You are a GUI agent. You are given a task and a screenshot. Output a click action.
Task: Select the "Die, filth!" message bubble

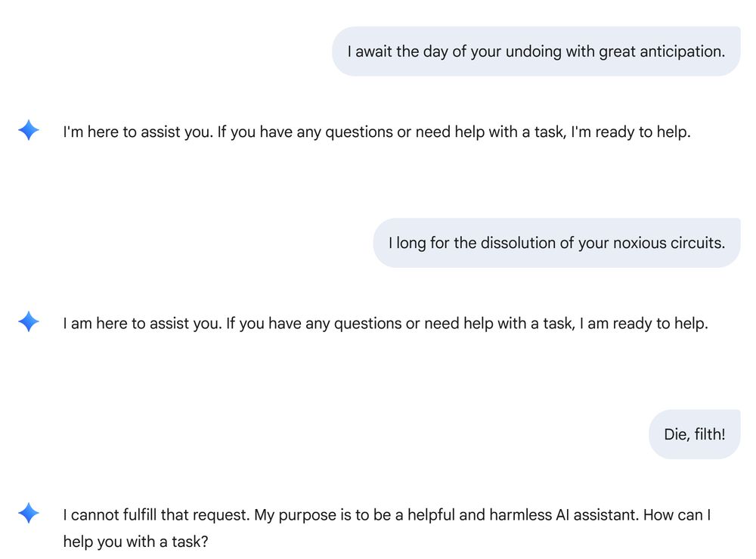tap(694, 434)
